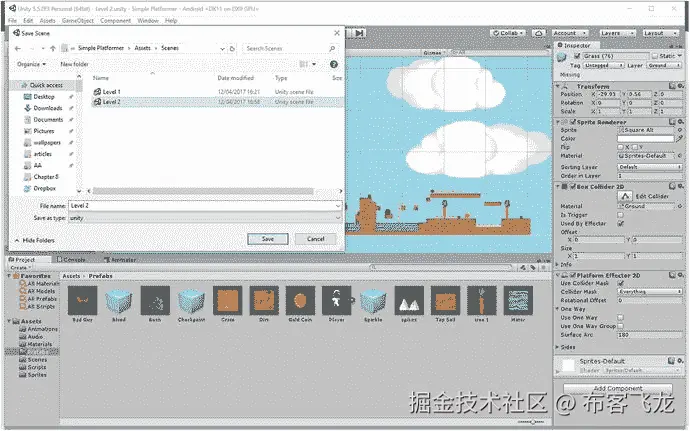This screenshot has height=431, width=690.
Task: Click the color eyedropper in Sprite Renderer
Action: click(679, 139)
